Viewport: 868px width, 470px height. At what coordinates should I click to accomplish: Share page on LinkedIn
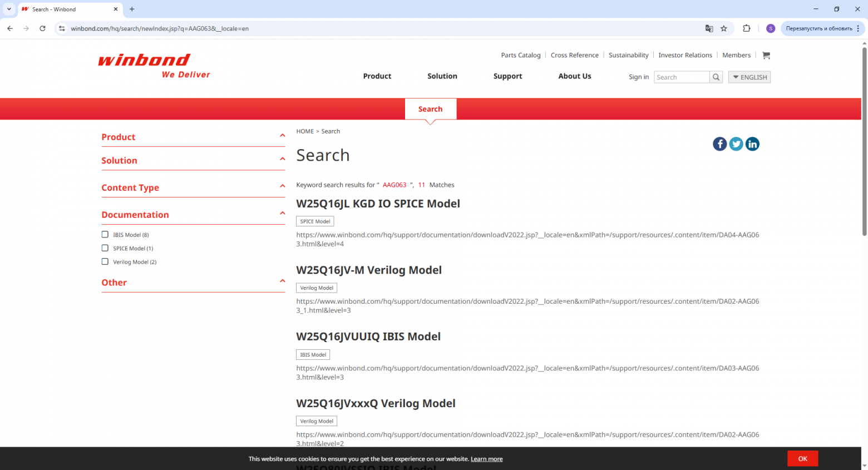pos(752,144)
